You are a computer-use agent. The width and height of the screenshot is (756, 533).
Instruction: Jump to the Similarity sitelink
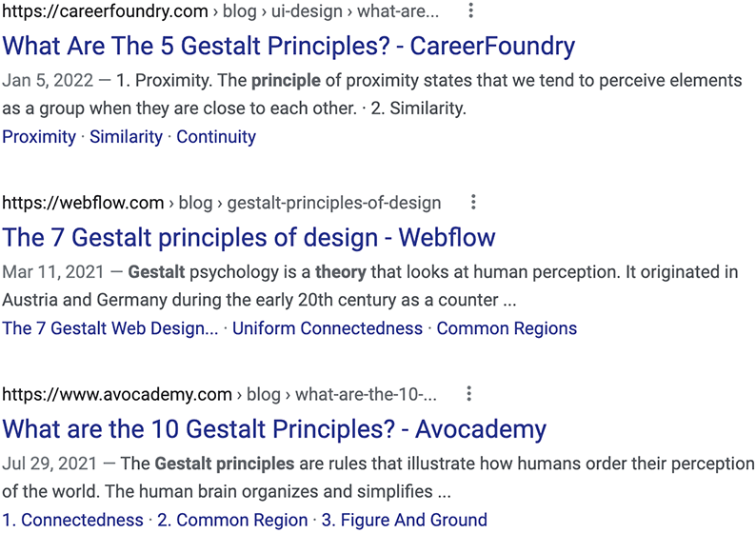coord(127,137)
